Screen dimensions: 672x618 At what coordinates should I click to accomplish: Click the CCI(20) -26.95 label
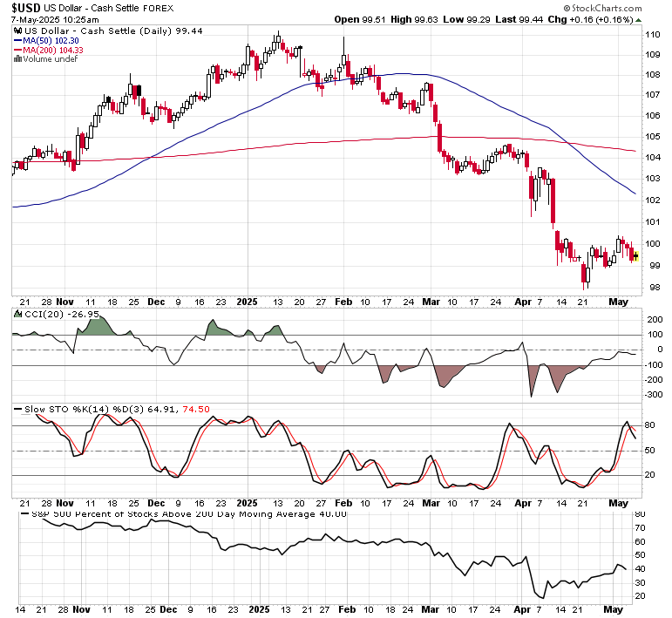(x=62, y=314)
